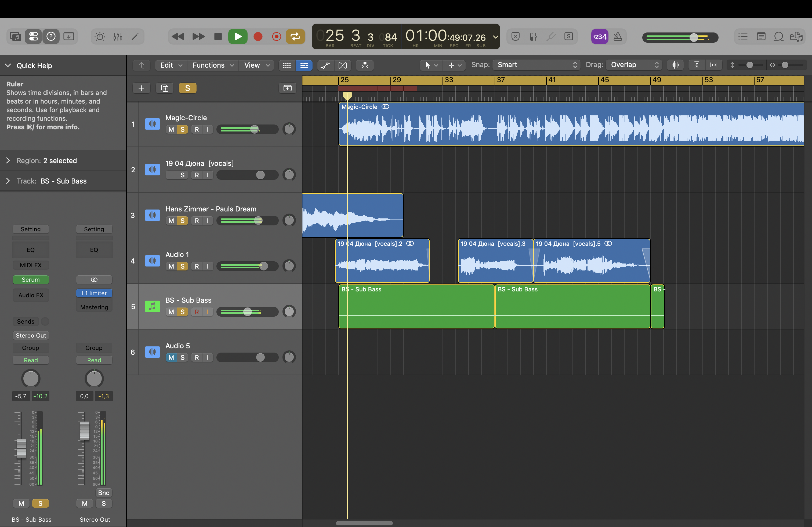The height and width of the screenshot is (527, 812).
Task: Open the Mixer sliders icon
Action: coord(118,36)
